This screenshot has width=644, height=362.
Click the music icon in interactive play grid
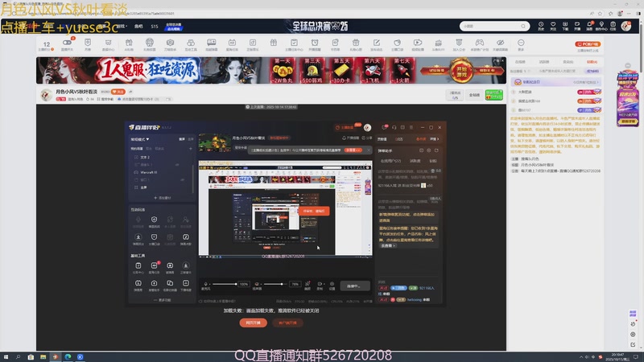(x=186, y=237)
